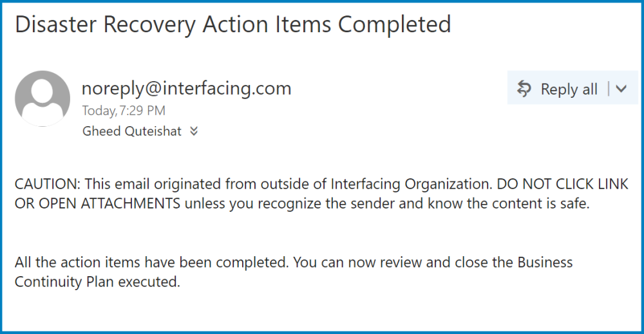Open the dropdown next to Reply all
The width and height of the screenshot is (644, 334).
point(621,89)
